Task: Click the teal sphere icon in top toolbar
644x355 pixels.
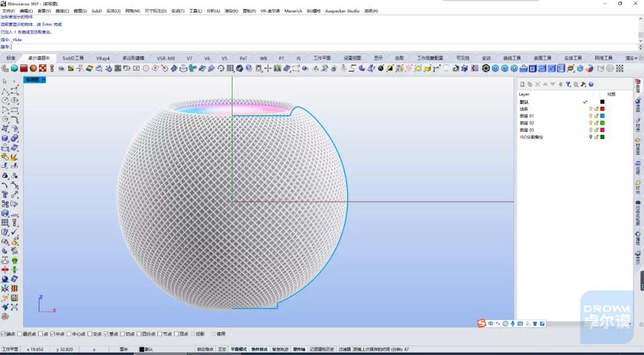Action: point(14,68)
